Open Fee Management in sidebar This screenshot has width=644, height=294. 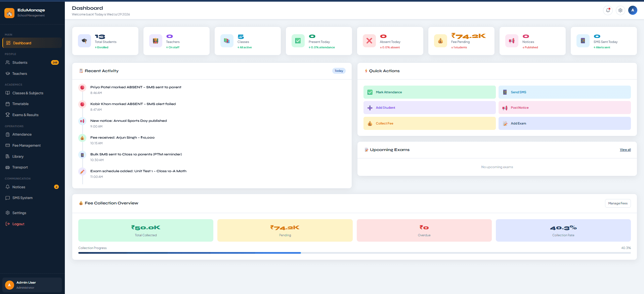click(x=32, y=145)
